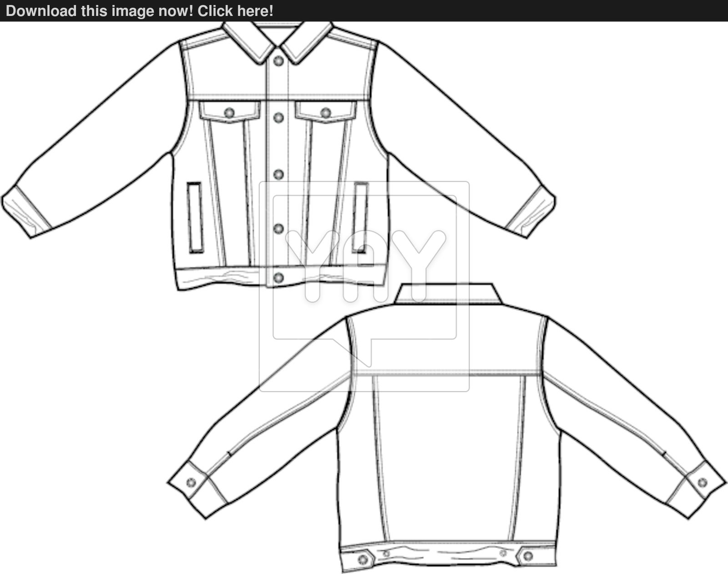The height and width of the screenshot is (574, 728).
Task: Select the left side welt pocket
Action: coord(194,217)
